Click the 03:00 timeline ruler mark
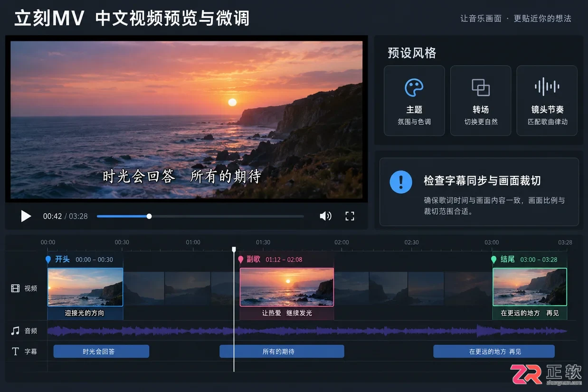This screenshot has height=392, width=588. 492,242
